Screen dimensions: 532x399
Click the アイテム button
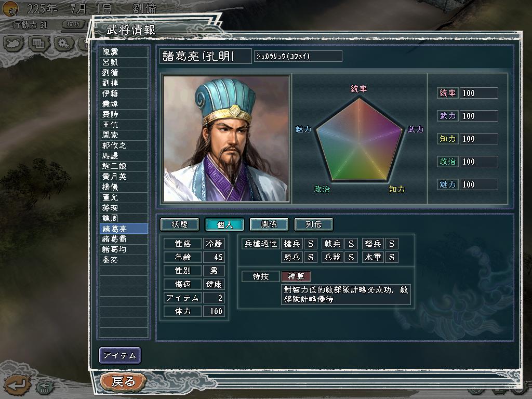coord(120,355)
